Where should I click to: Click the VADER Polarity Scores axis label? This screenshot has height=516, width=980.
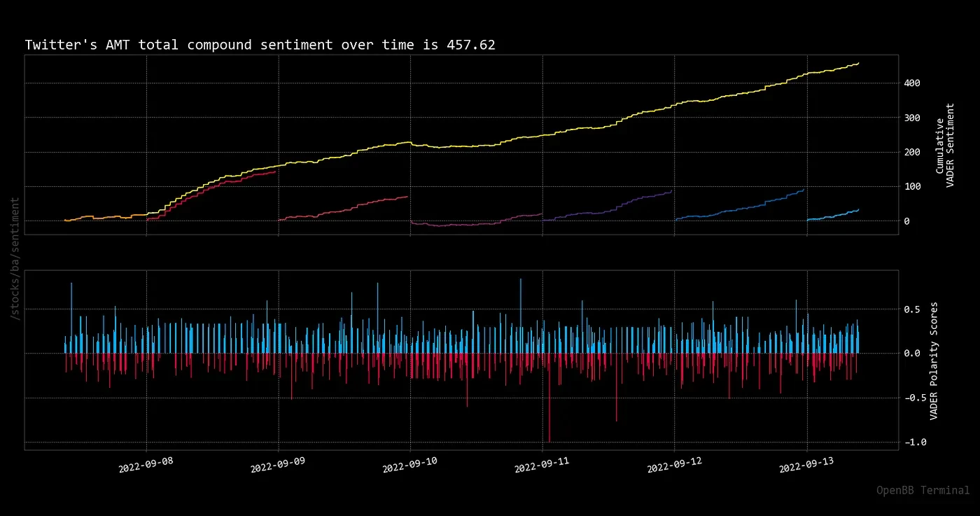tap(934, 361)
